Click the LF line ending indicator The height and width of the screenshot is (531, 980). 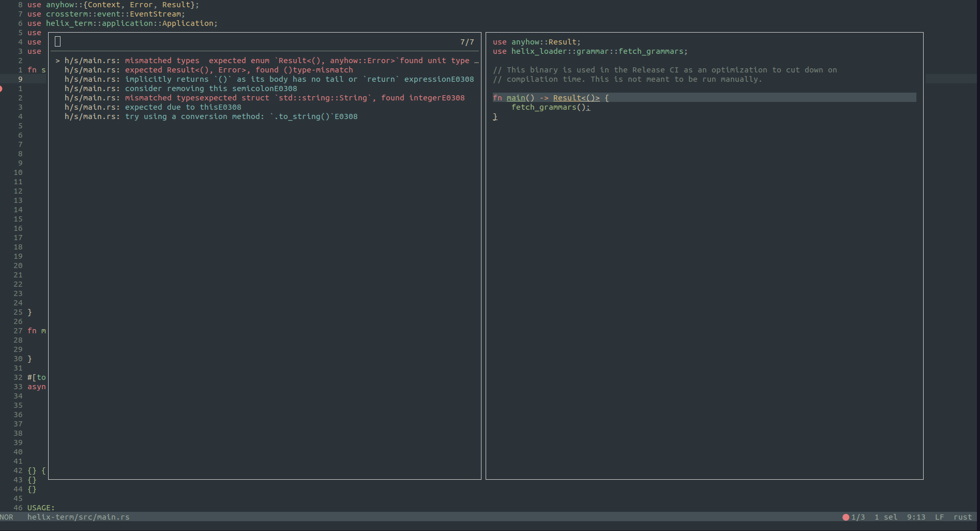(x=939, y=517)
